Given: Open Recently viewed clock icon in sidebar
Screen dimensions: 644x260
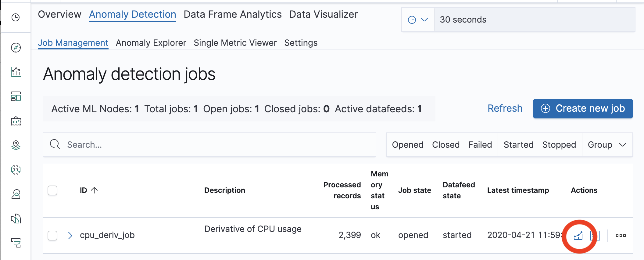Looking at the screenshot, I should pos(16,18).
